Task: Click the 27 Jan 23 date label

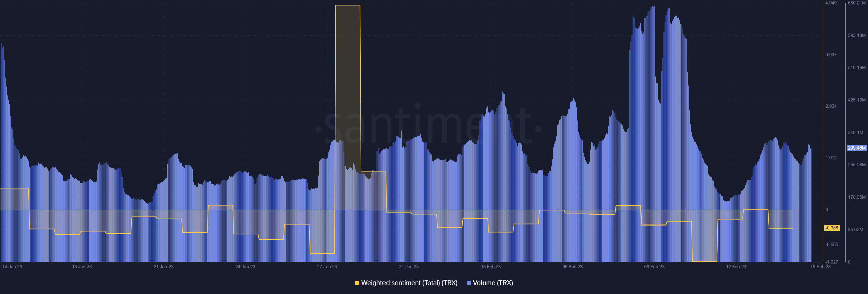Action: point(327,267)
